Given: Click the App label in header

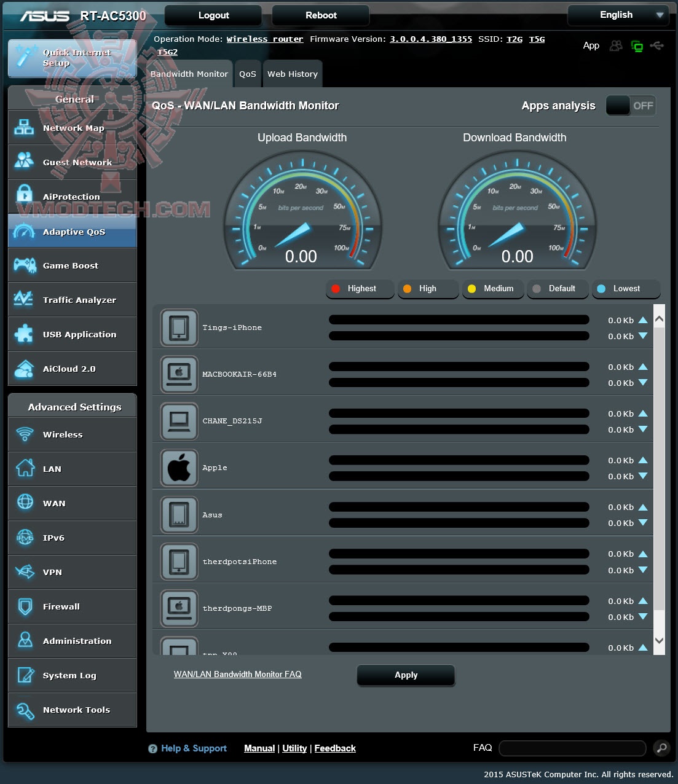Looking at the screenshot, I should point(591,45).
